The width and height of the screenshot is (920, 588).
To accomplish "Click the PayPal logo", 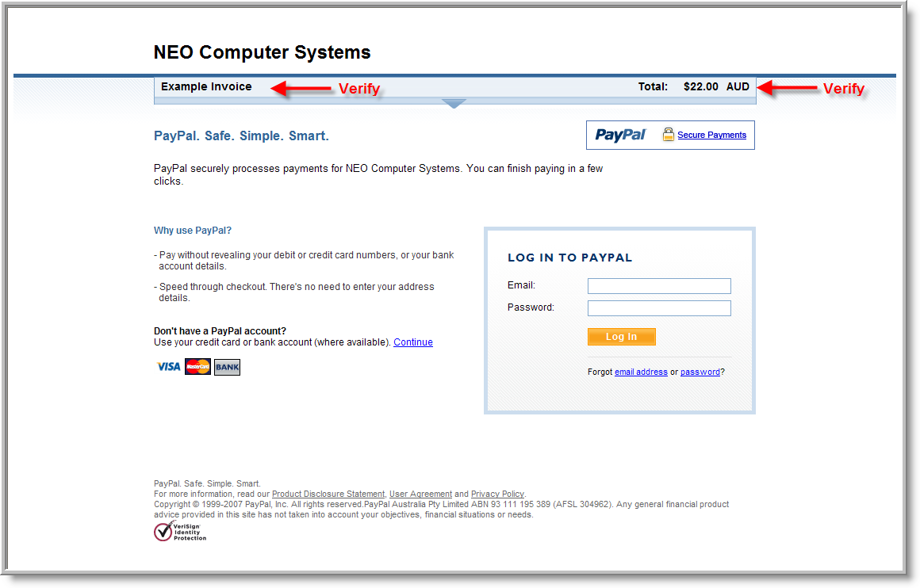I will pos(620,135).
